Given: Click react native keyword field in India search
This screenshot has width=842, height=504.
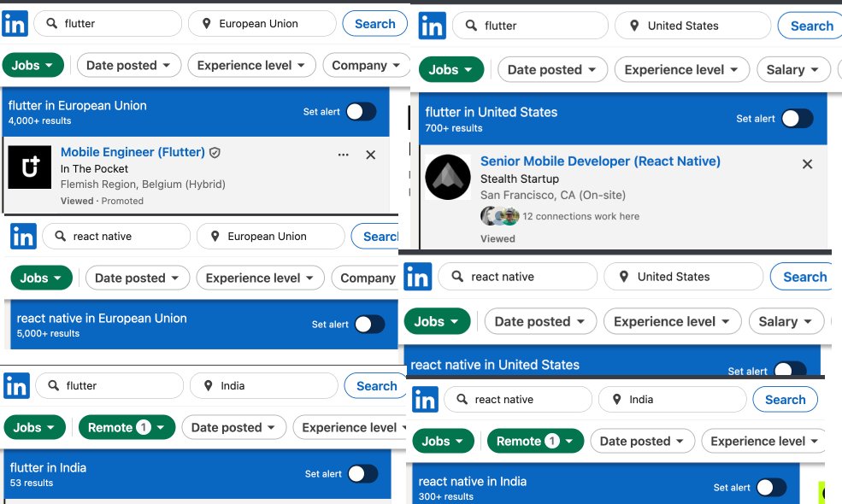Looking at the screenshot, I should [518, 400].
